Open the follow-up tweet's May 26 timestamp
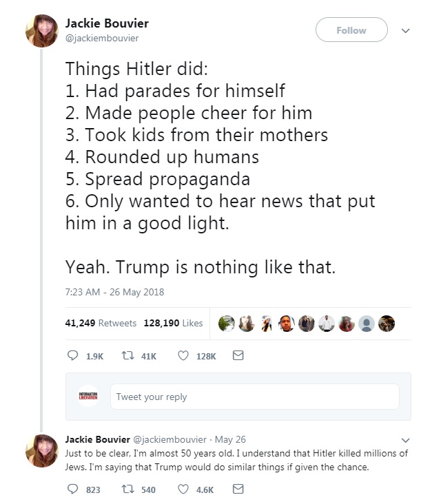Image resolution: width=441 pixels, height=504 pixels. coord(231,439)
